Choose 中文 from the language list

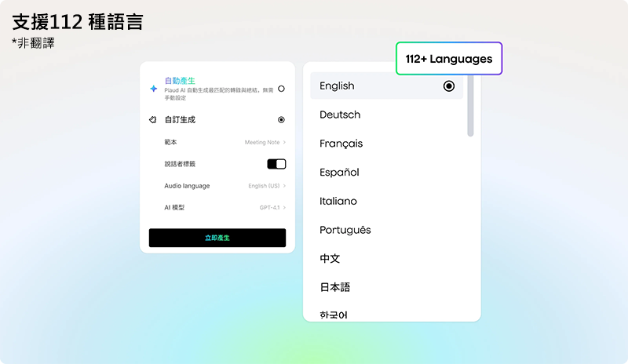click(330, 259)
